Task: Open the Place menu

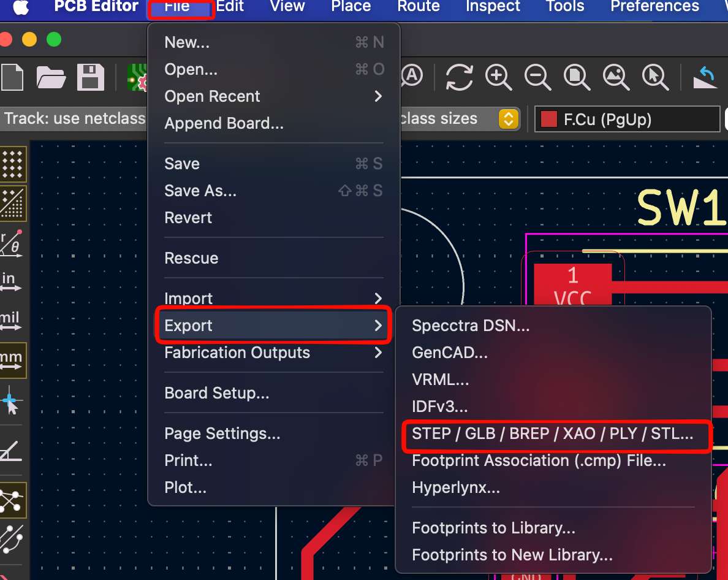Action: pos(351,7)
